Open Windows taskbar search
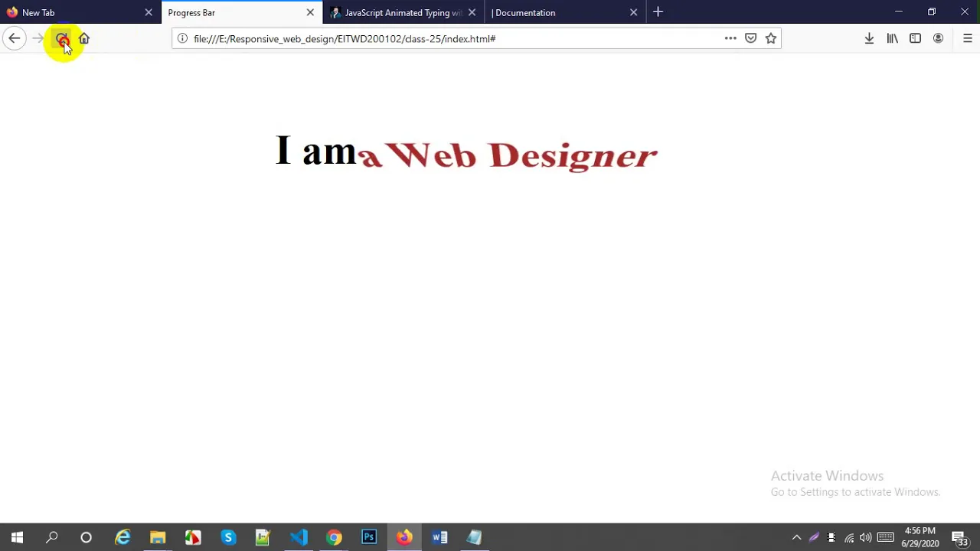The image size is (980, 551). coord(52,537)
